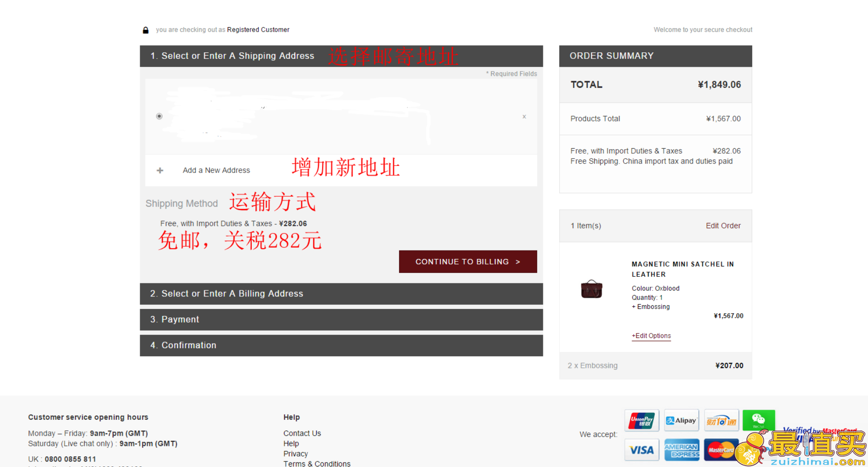Click the 1 Item(s) label
The width and height of the screenshot is (868, 467).
(x=586, y=226)
